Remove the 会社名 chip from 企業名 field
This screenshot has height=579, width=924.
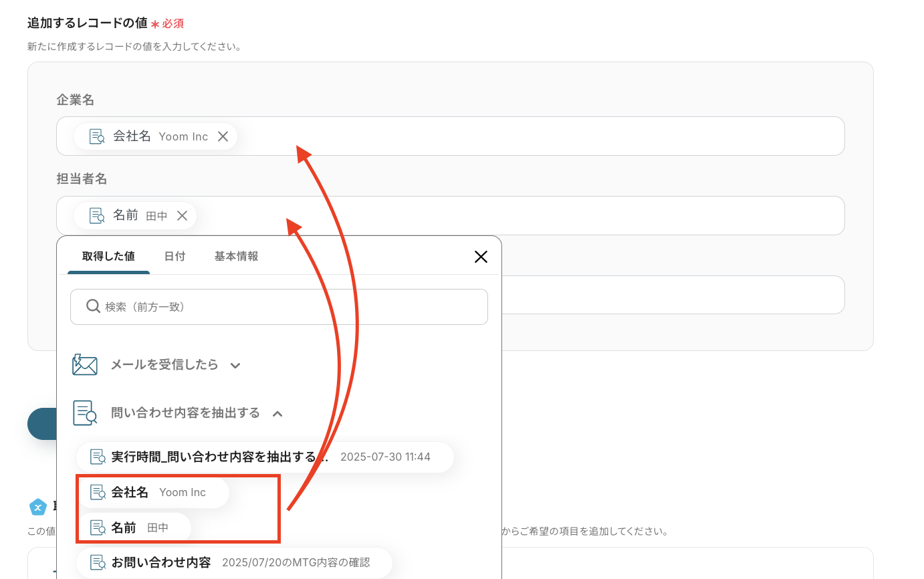[x=223, y=136]
